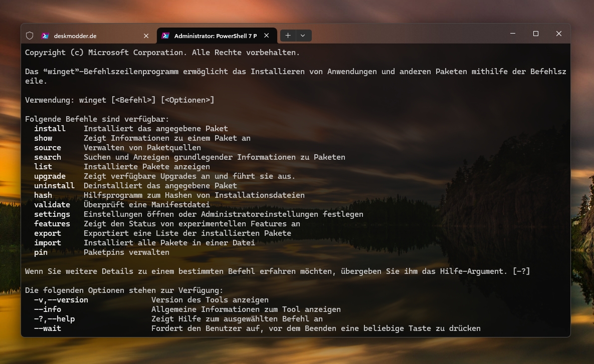Screen dimensions: 594x364
Task: Click the 'source' command text
Action: click(47, 148)
